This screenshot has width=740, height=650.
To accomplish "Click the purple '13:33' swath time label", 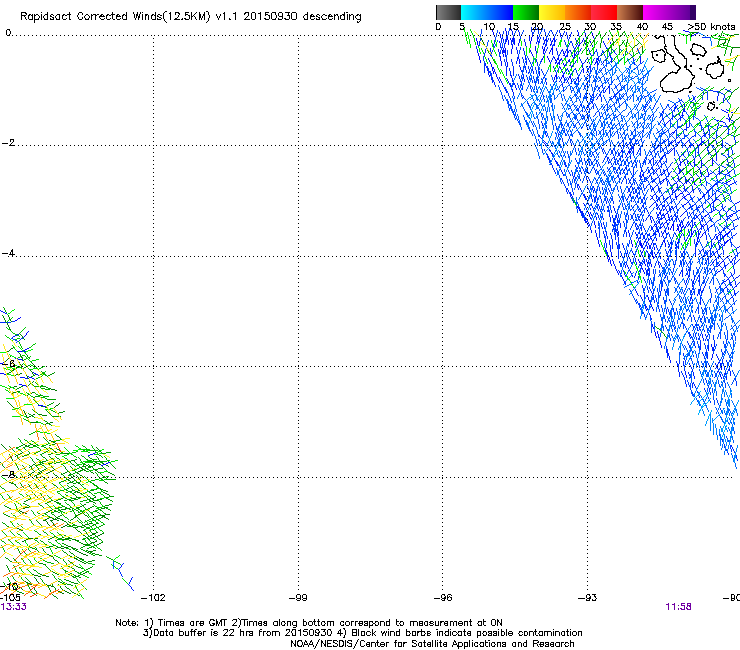I will [14, 607].
